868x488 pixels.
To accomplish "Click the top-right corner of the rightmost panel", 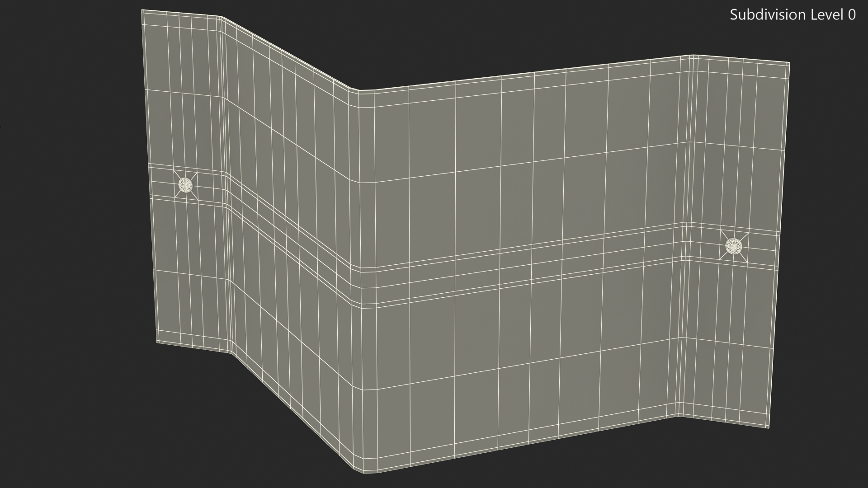I will [789, 63].
